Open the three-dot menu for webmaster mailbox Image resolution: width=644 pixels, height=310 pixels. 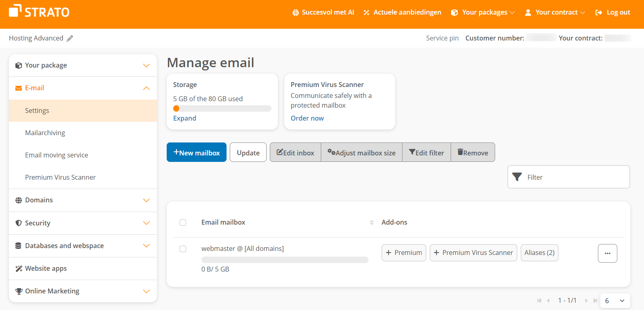point(608,253)
